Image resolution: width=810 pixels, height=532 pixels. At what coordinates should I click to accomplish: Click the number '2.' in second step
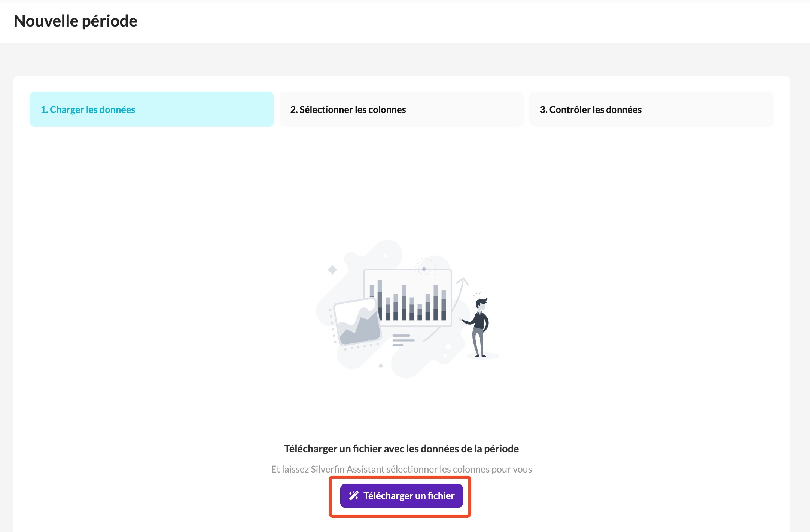tap(294, 110)
